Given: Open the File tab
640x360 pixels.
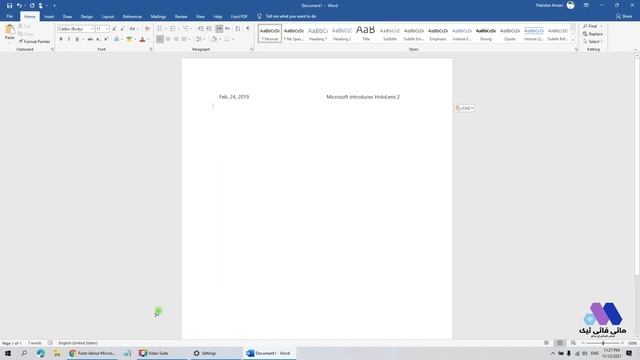Looking at the screenshot, I should point(9,16).
